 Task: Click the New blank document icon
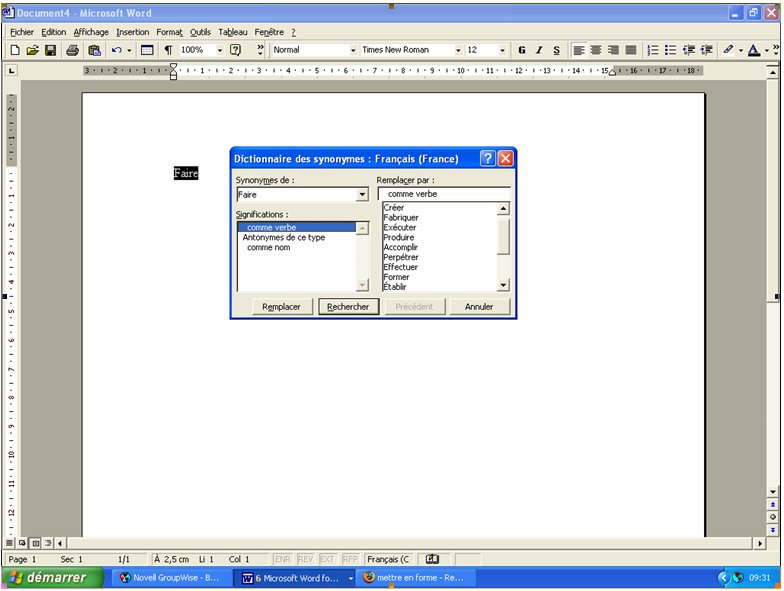point(15,50)
